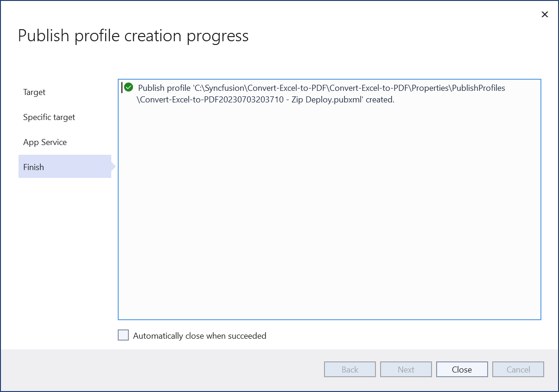Open the Specific target step
This screenshot has width=559, height=392.
click(49, 117)
